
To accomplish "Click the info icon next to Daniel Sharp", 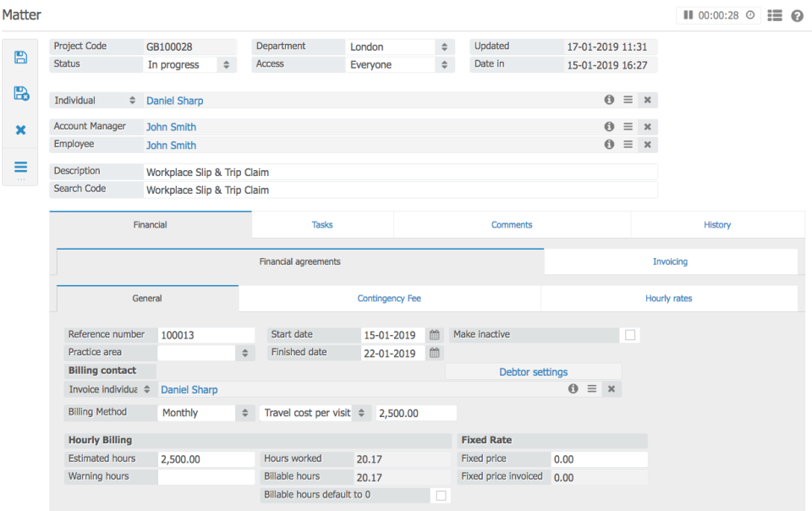I will [609, 99].
